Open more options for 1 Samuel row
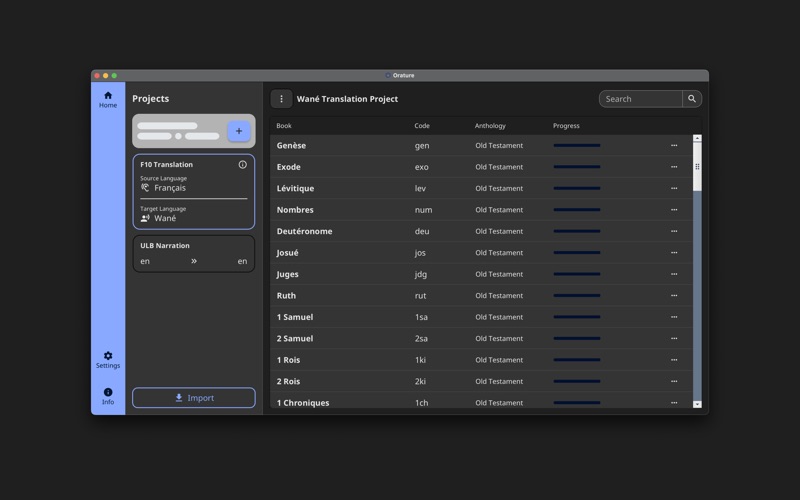The width and height of the screenshot is (800, 500). (x=674, y=317)
